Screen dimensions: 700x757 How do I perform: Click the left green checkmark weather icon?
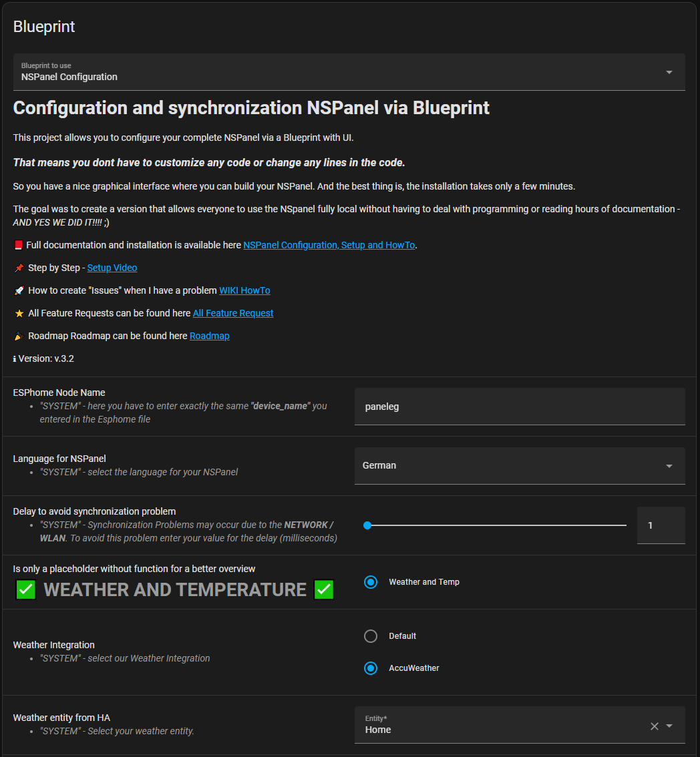click(26, 589)
